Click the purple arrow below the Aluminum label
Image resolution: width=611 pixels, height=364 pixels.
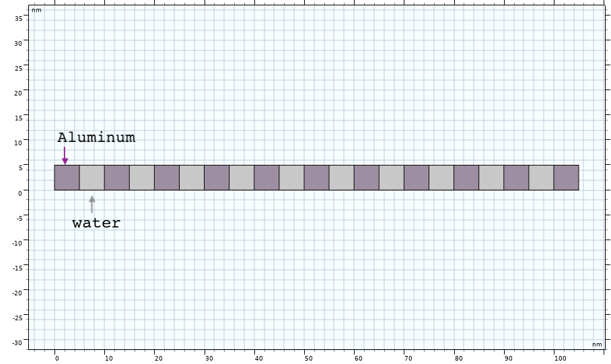tap(65, 155)
